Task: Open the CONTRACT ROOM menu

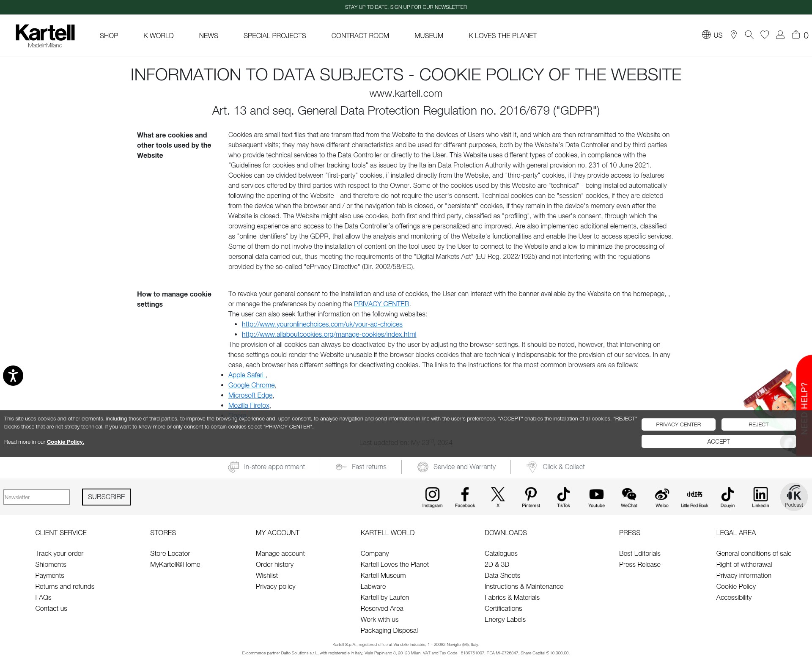Action: pyautogui.click(x=360, y=36)
